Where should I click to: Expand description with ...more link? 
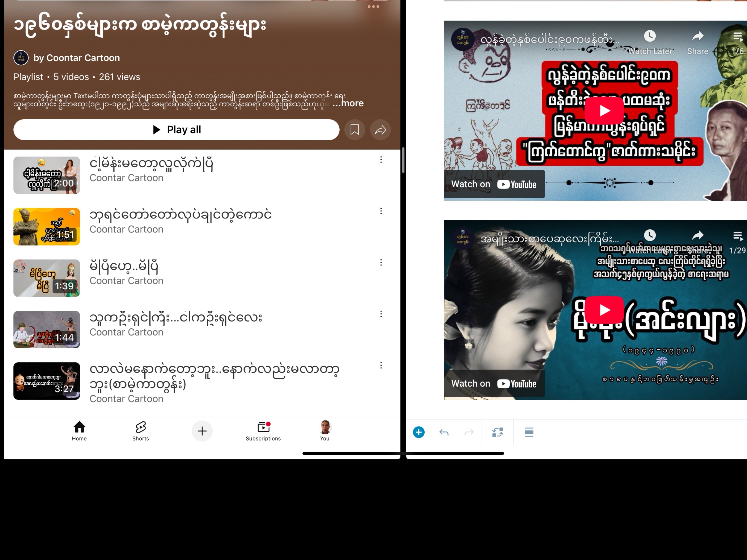[x=348, y=103]
